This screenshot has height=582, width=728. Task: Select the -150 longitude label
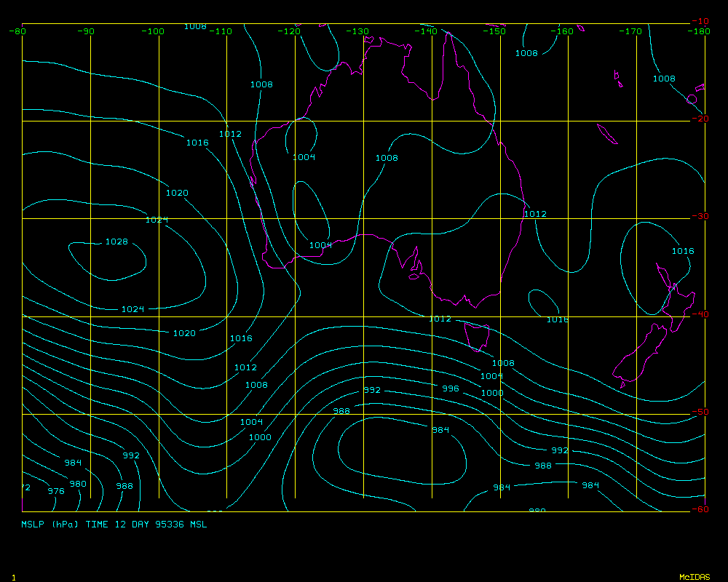496,31
